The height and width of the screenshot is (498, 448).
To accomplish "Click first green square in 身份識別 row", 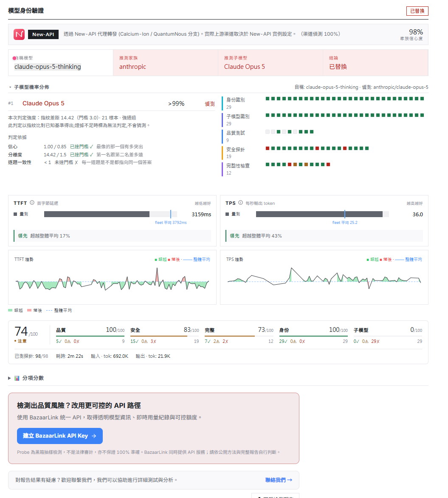I will pyautogui.click(x=268, y=99).
